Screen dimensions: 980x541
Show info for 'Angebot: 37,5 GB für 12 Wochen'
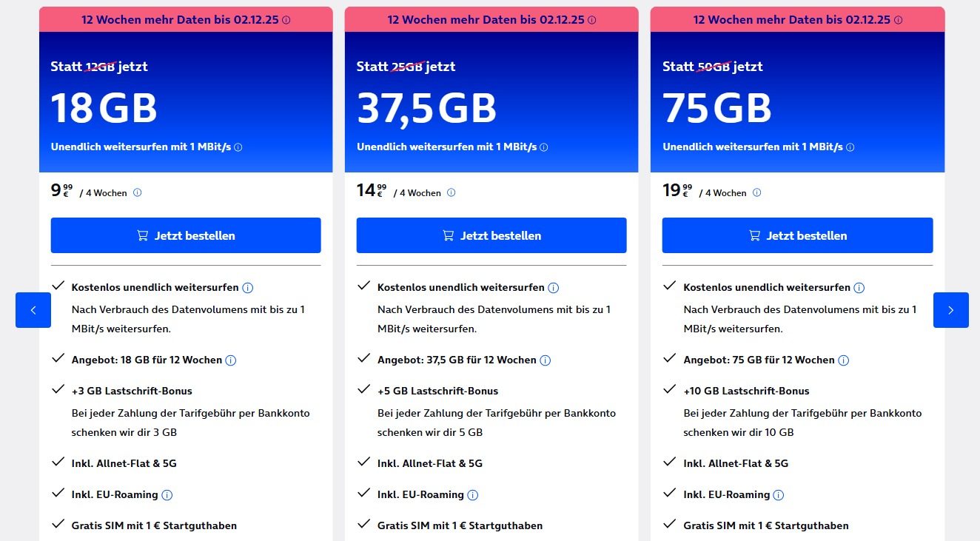point(546,360)
